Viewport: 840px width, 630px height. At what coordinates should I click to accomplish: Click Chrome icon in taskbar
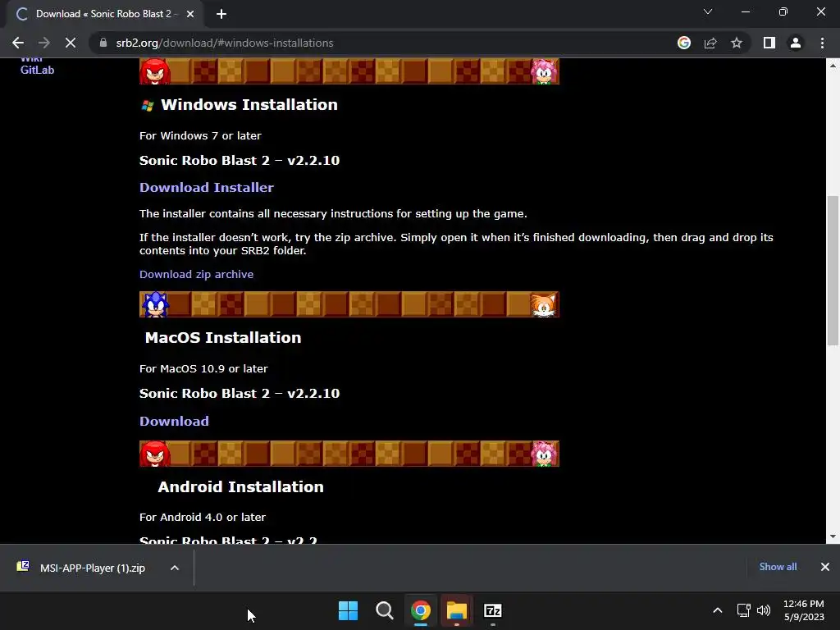click(421, 610)
